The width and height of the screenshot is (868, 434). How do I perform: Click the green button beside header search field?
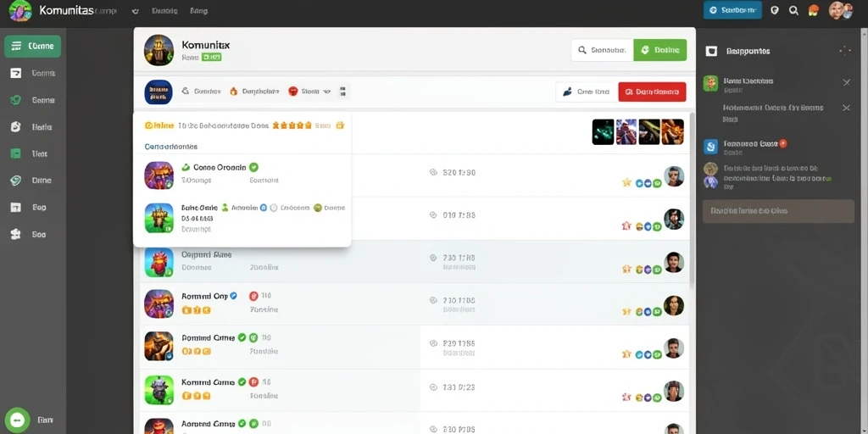click(x=659, y=50)
